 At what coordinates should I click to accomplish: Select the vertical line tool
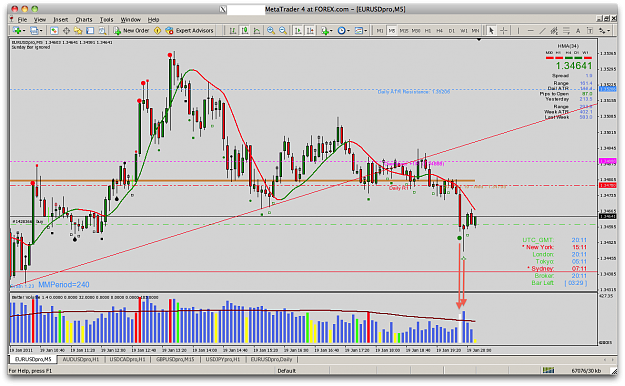[x=518, y=31]
